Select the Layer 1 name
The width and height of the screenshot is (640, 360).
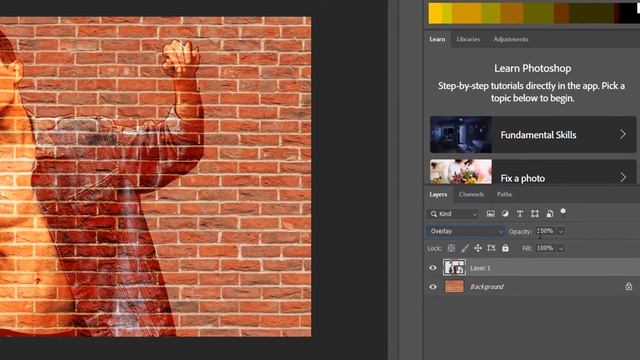pos(480,268)
